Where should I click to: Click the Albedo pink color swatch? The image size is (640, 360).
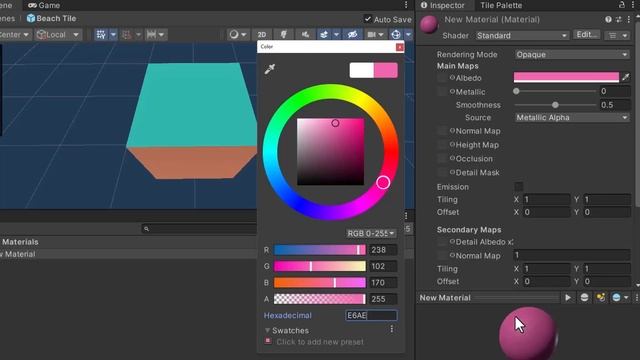[x=566, y=77]
